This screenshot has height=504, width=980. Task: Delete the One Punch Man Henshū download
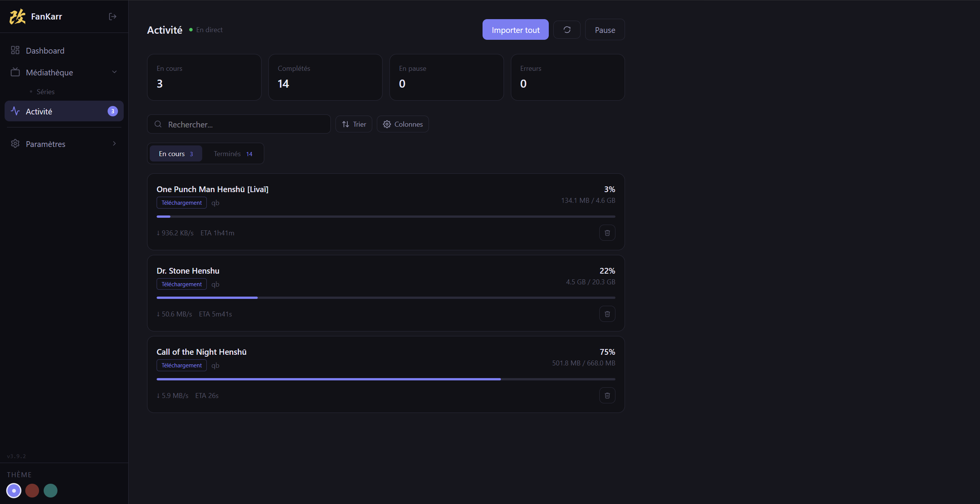pos(607,233)
